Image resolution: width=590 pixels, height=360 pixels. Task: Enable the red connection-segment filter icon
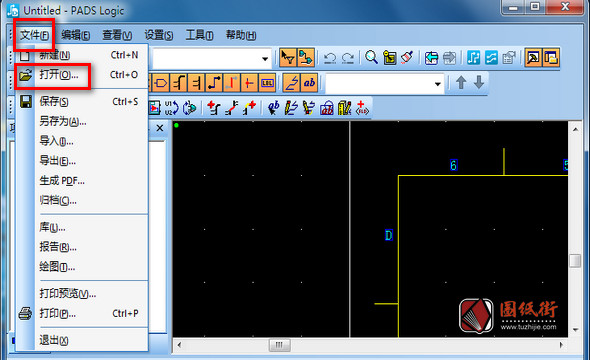click(231, 83)
